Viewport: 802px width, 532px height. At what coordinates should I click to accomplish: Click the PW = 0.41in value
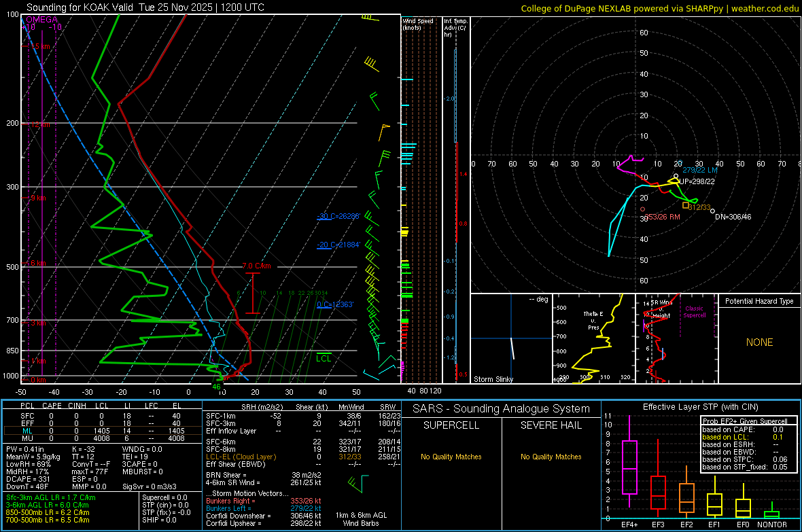[x=25, y=449]
